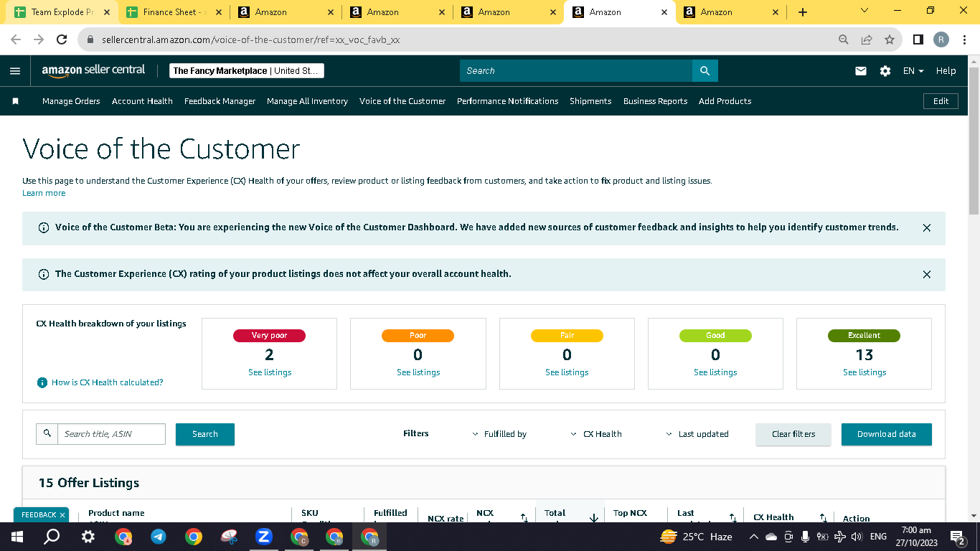This screenshot has width=980, height=551.
Task: Go to Business Reports
Action: tap(655, 101)
